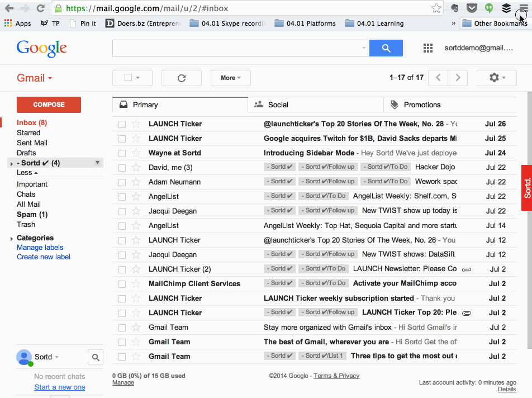This screenshot has width=532, height=398.
Task: Select the Wayne at Sortd email checkbox
Action: pyautogui.click(x=121, y=153)
